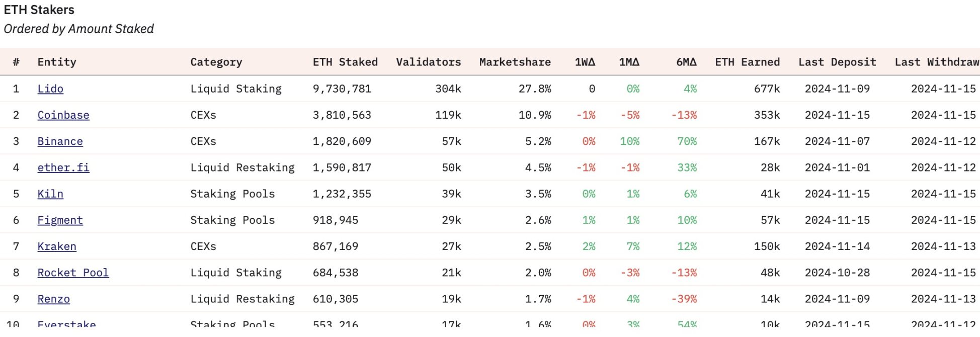Sort by 6MΔ column header
This screenshot has height=337, width=980.
[686, 62]
